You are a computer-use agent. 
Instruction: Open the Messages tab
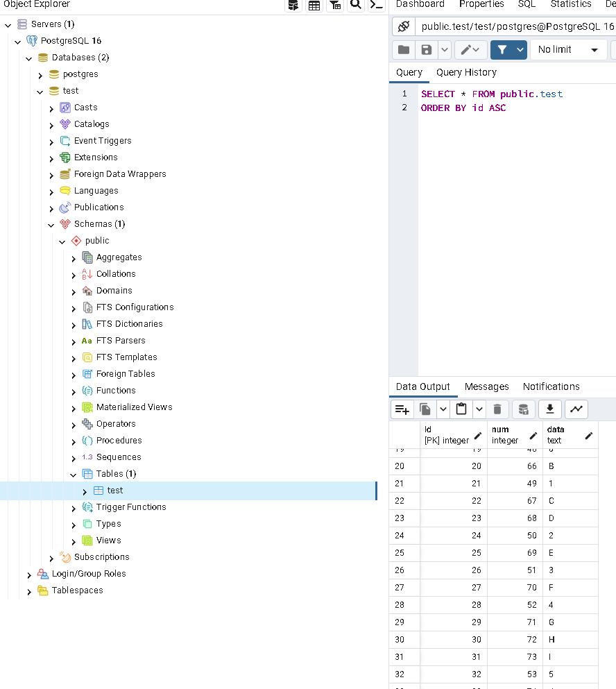coord(486,386)
